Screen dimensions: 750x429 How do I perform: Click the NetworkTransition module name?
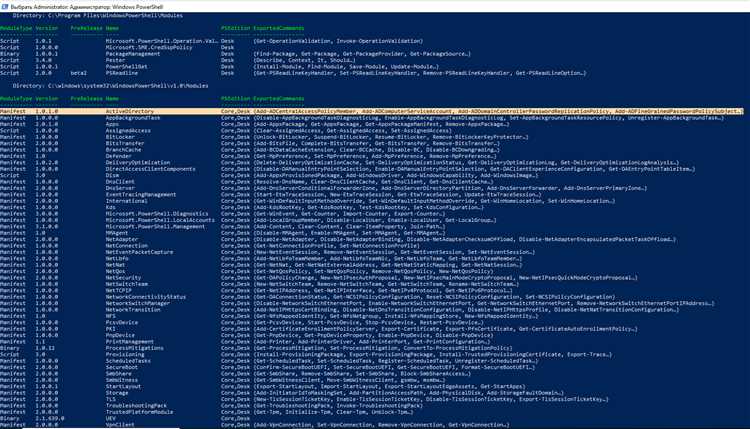(133, 310)
